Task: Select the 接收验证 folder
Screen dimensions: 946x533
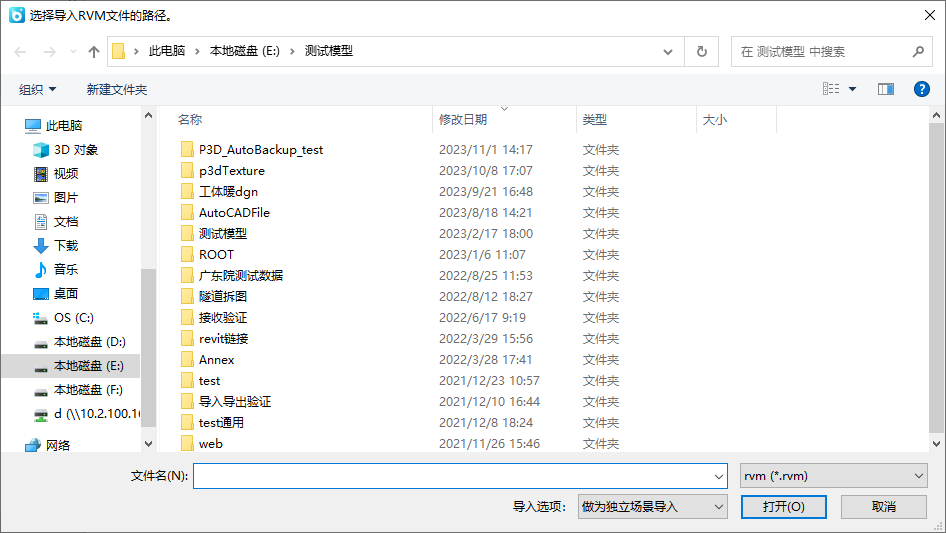Action: [x=223, y=318]
